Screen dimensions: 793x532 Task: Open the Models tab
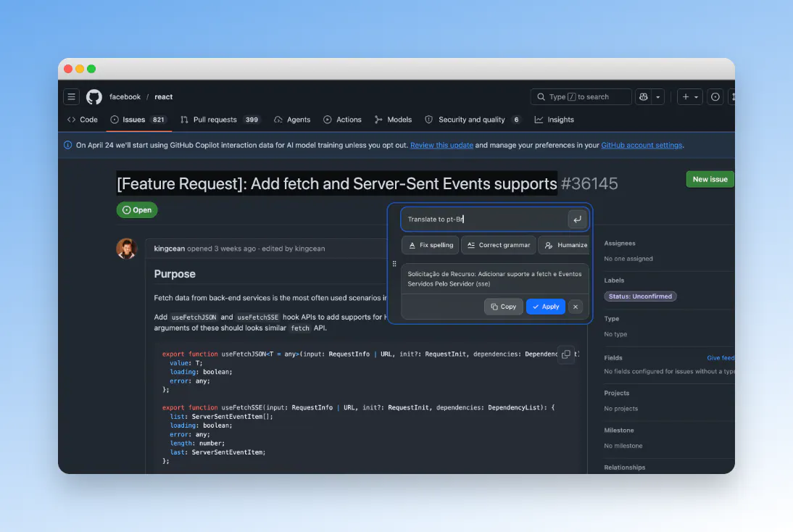tap(393, 120)
